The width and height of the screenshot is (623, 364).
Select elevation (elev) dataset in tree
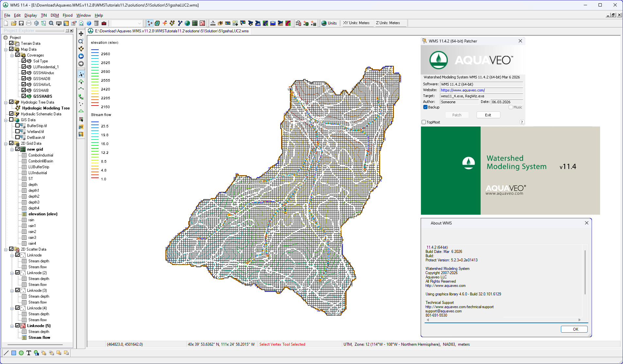point(43,214)
